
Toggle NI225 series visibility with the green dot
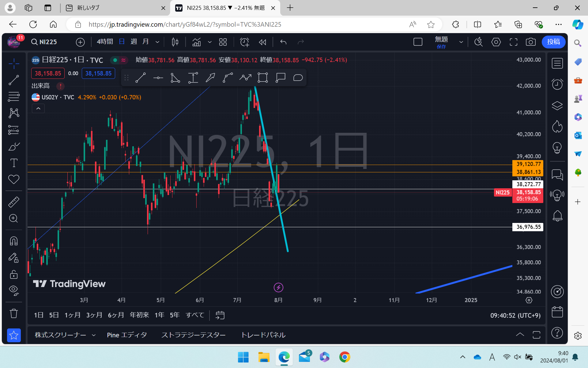(115, 60)
